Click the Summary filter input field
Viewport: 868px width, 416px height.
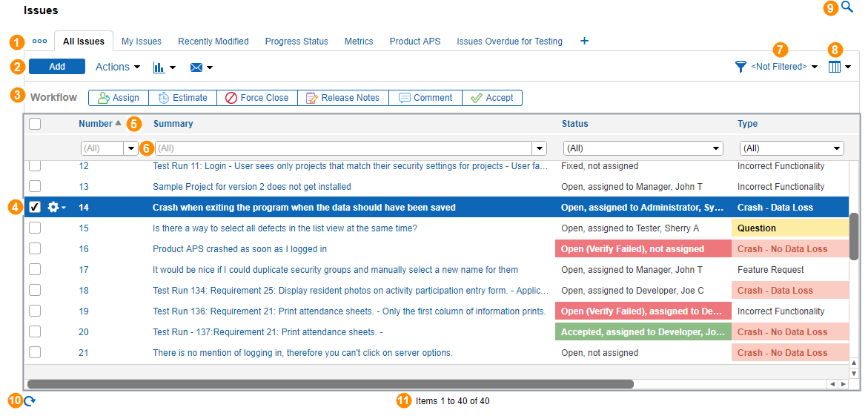tap(342, 148)
